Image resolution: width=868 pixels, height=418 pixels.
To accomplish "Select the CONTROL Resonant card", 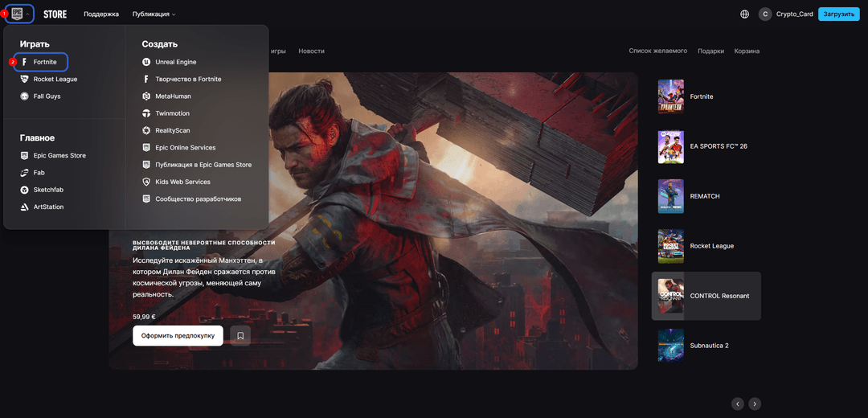I will pyautogui.click(x=706, y=296).
